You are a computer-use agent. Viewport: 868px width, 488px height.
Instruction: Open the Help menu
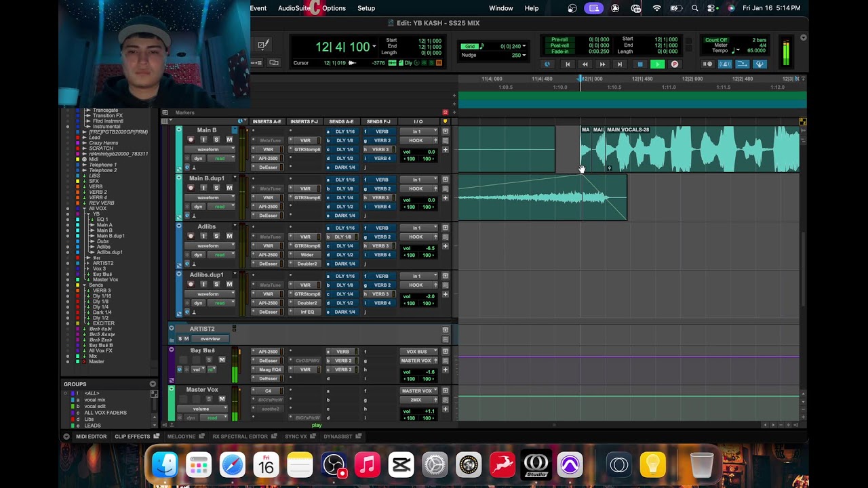point(532,8)
